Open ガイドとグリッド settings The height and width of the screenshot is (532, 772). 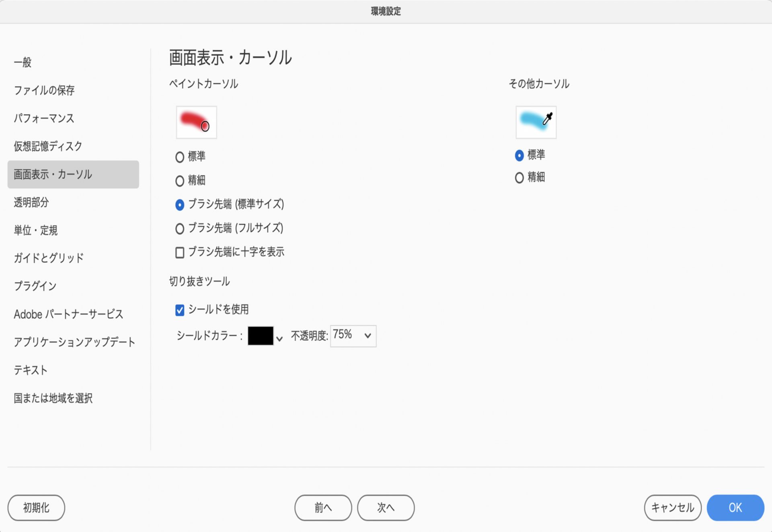pyautogui.click(x=49, y=258)
